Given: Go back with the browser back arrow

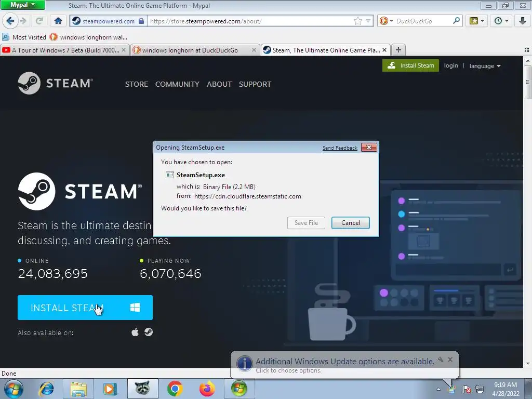Looking at the screenshot, I should (x=10, y=21).
